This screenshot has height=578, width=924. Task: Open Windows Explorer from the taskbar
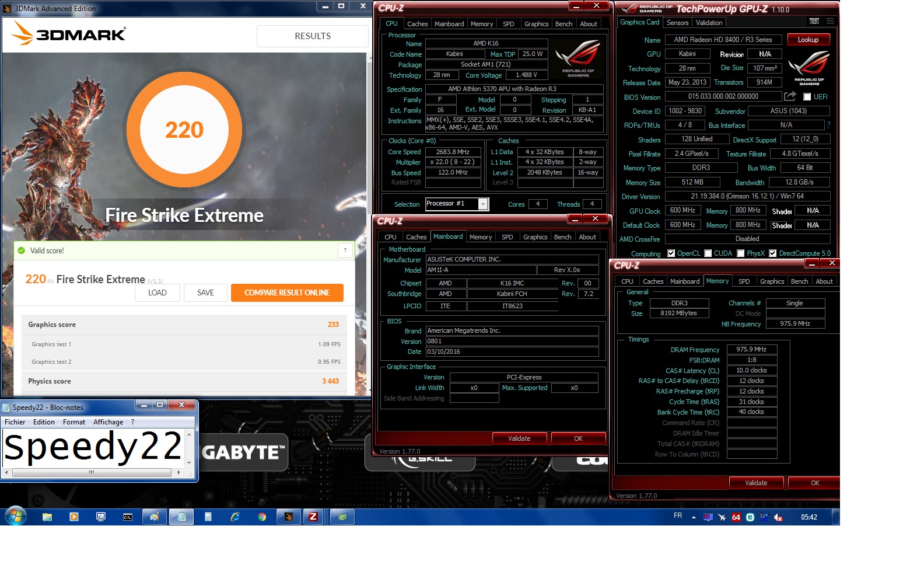click(47, 517)
